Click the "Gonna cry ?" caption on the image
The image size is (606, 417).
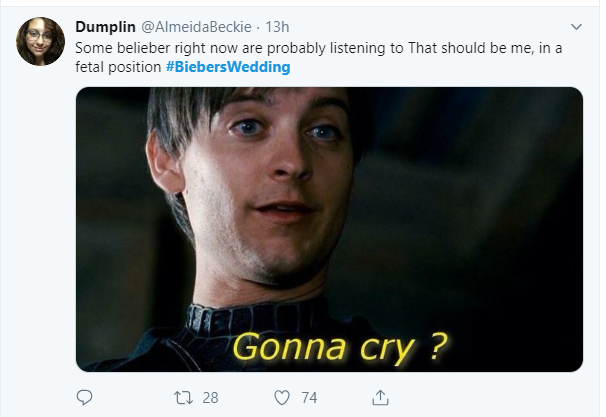(338, 346)
